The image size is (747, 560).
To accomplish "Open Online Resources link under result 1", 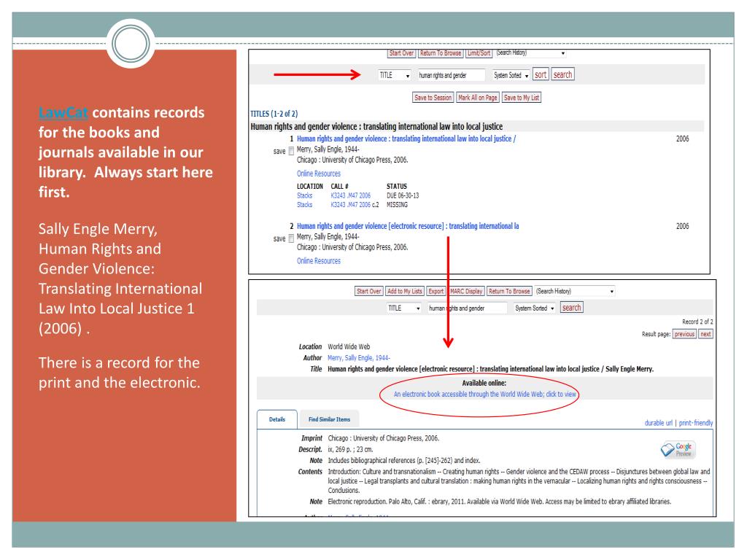I will tap(319, 174).
